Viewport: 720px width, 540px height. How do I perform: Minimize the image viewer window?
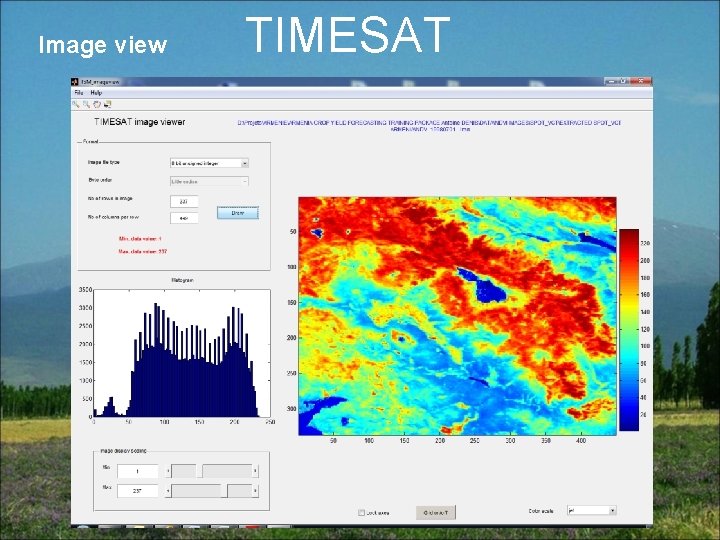coord(611,81)
